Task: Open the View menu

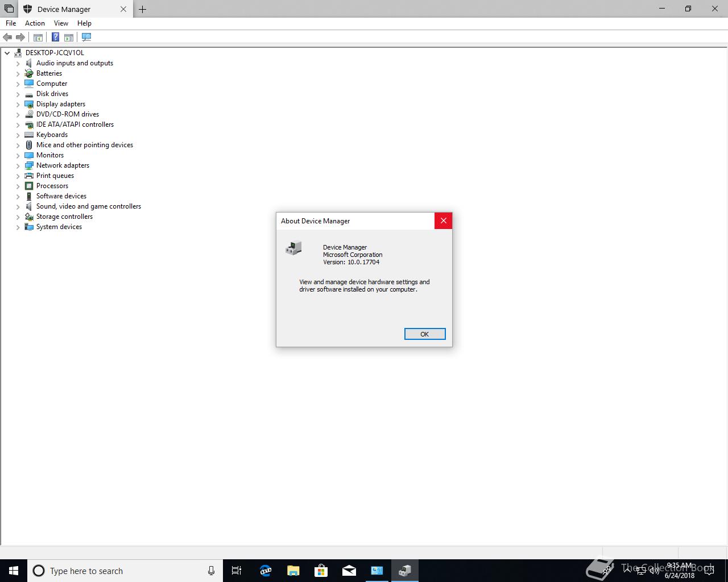Action: coord(61,23)
